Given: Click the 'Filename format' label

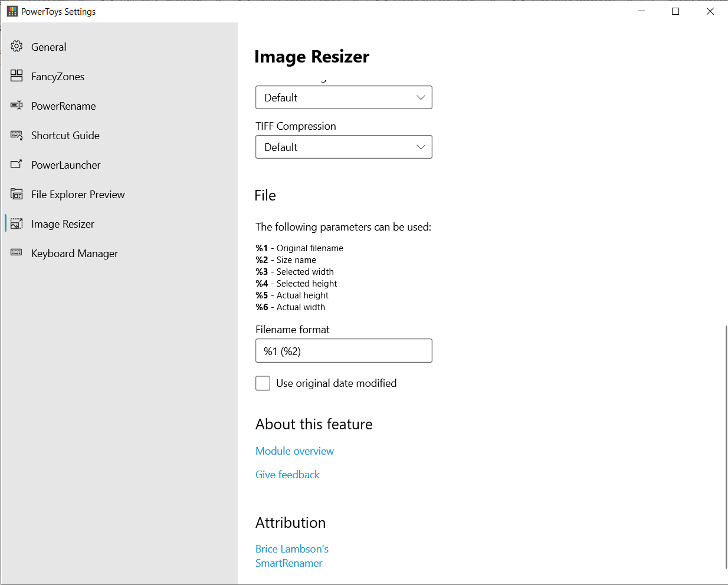Looking at the screenshot, I should [x=293, y=330].
